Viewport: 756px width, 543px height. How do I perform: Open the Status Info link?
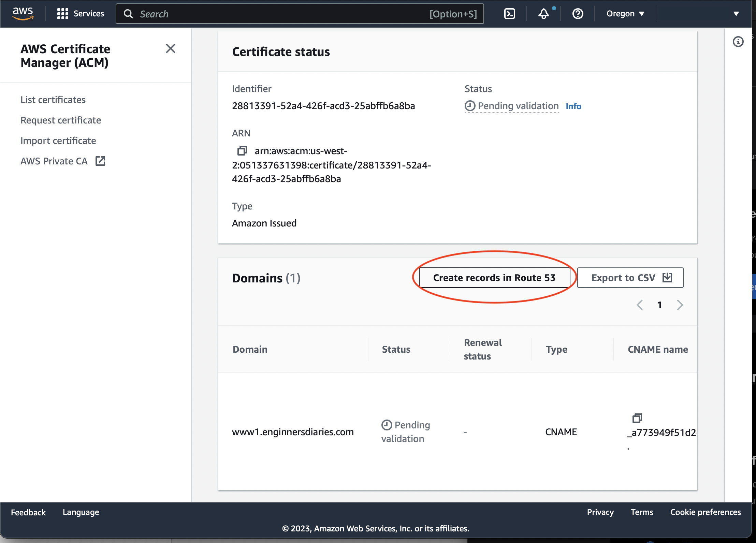click(x=573, y=106)
